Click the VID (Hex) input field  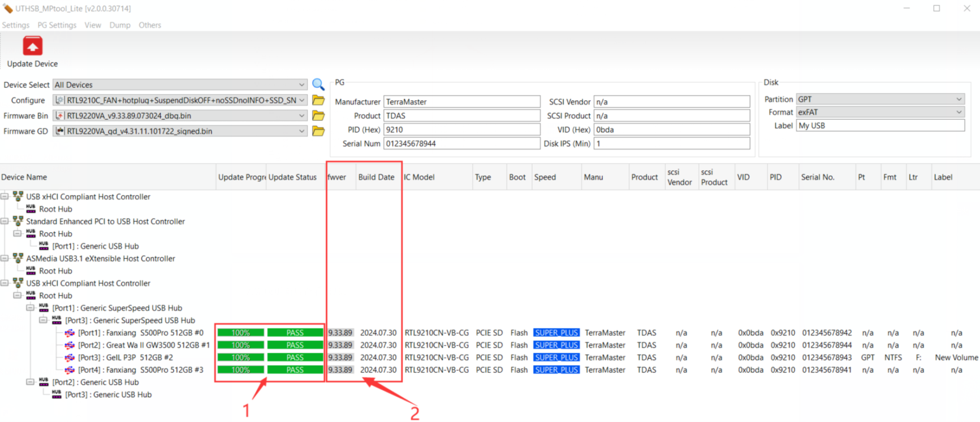tap(671, 129)
